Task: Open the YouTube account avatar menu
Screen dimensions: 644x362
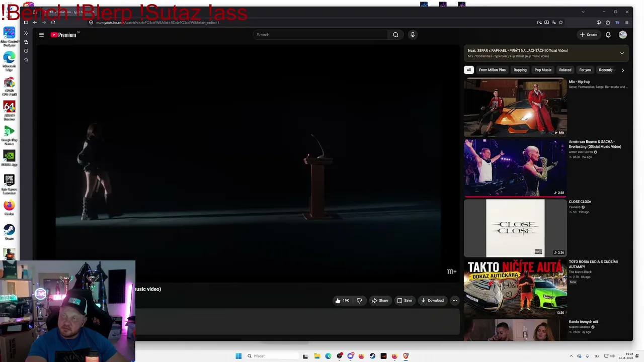Action: [x=623, y=35]
